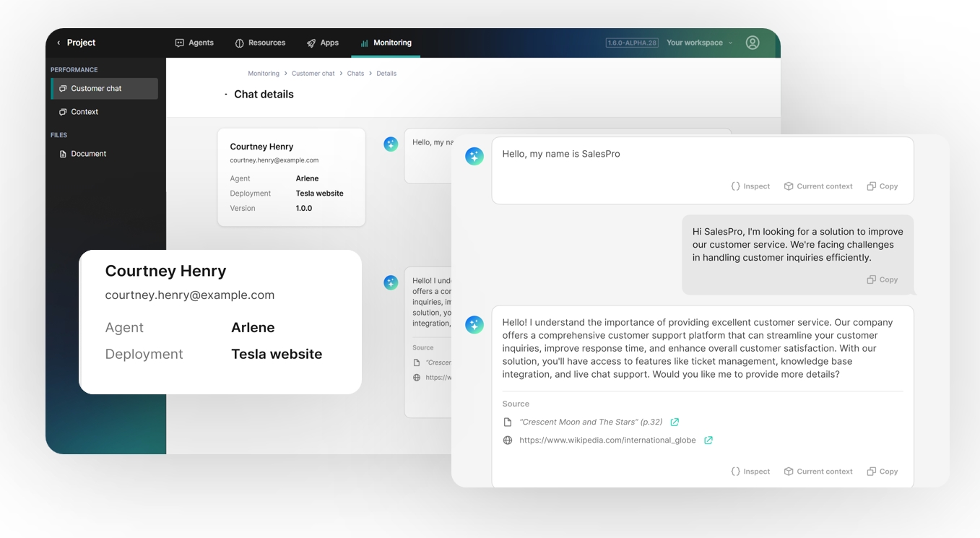Image resolution: width=980 pixels, height=538 pixels.
Task: Copy the user's customer service message
Action: (x=882, y=279)
